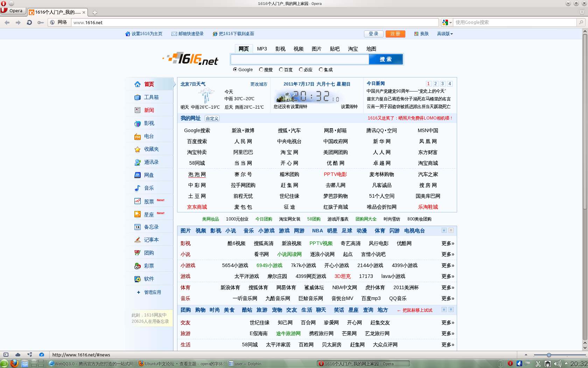This screenshot has height=368, width=588.
Task: Select the 集成 radio button
Action: pyautogui.click(x=321, y=69)
